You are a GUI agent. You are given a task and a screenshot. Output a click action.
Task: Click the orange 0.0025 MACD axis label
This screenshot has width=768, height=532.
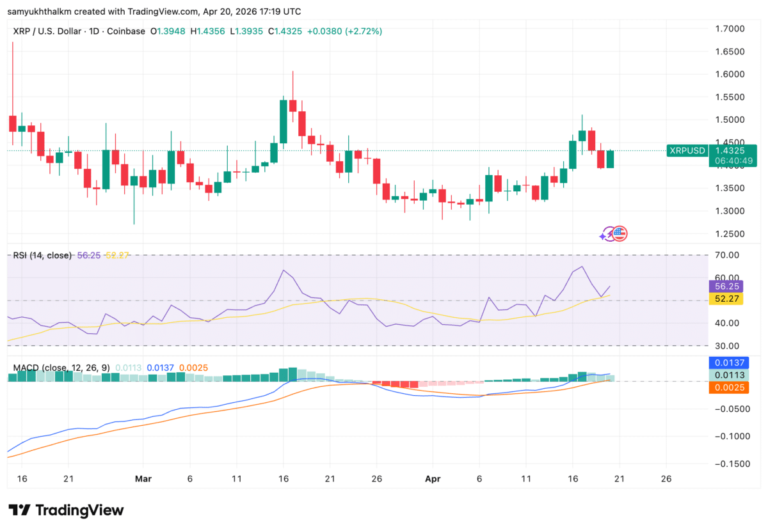pyautogui.click(x=726, y=387)
